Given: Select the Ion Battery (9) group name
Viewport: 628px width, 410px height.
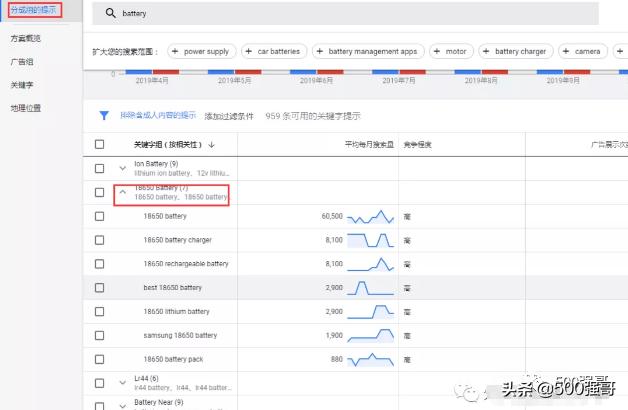Looking at the screenshot, I should coord(156,164).
